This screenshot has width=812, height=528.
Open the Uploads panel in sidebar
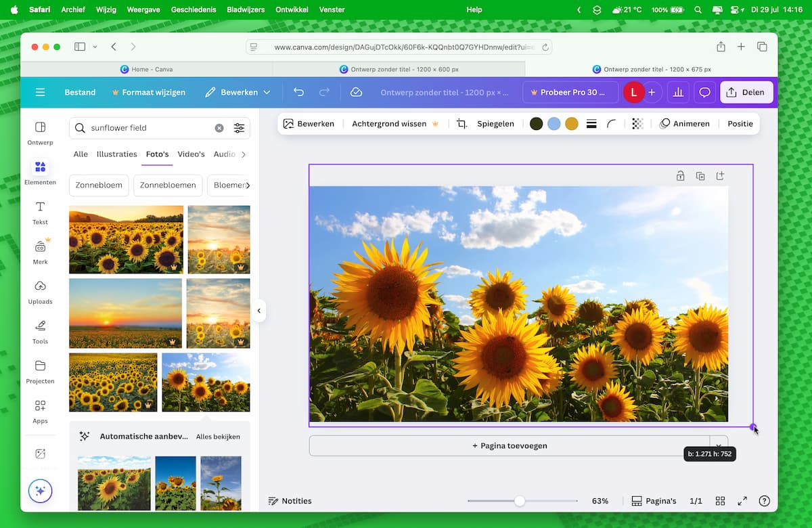[40, 292]
